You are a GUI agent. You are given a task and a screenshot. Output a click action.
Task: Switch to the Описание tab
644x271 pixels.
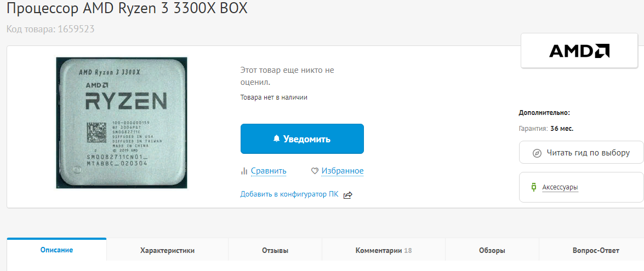(x=56, y=250)
